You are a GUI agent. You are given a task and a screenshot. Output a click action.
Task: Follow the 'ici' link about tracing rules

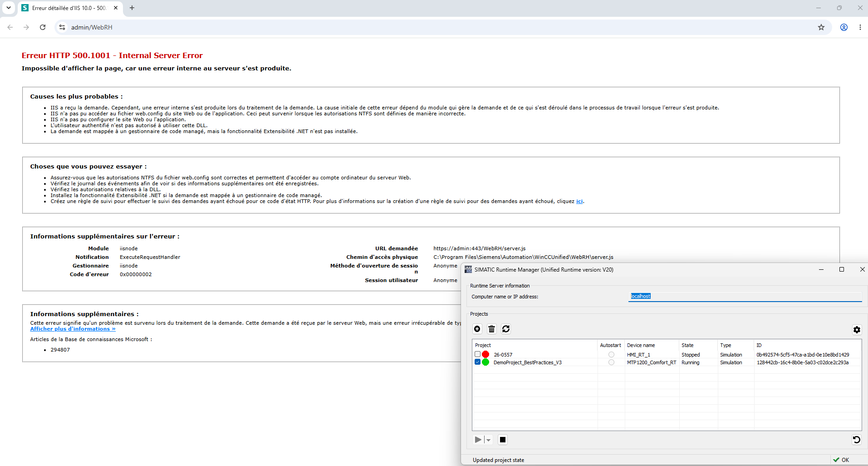579,201
